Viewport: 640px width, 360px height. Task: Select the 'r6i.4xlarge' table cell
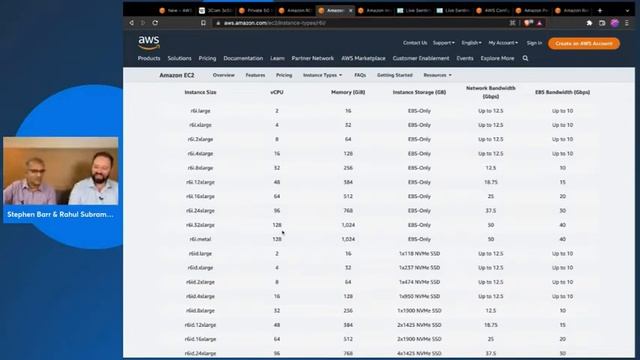pos(200,153)
